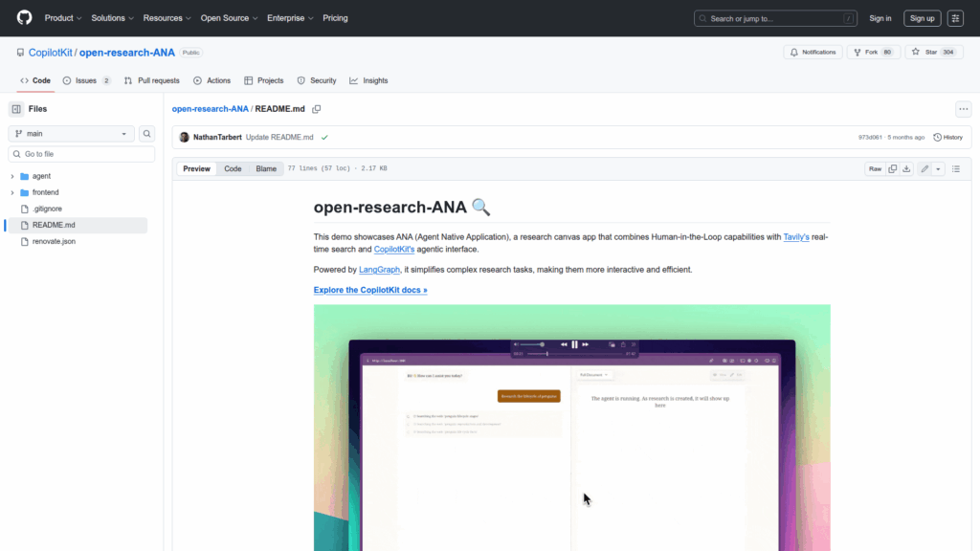Click the search icon beside branch selector
The image size is (980, 551).
146,134
